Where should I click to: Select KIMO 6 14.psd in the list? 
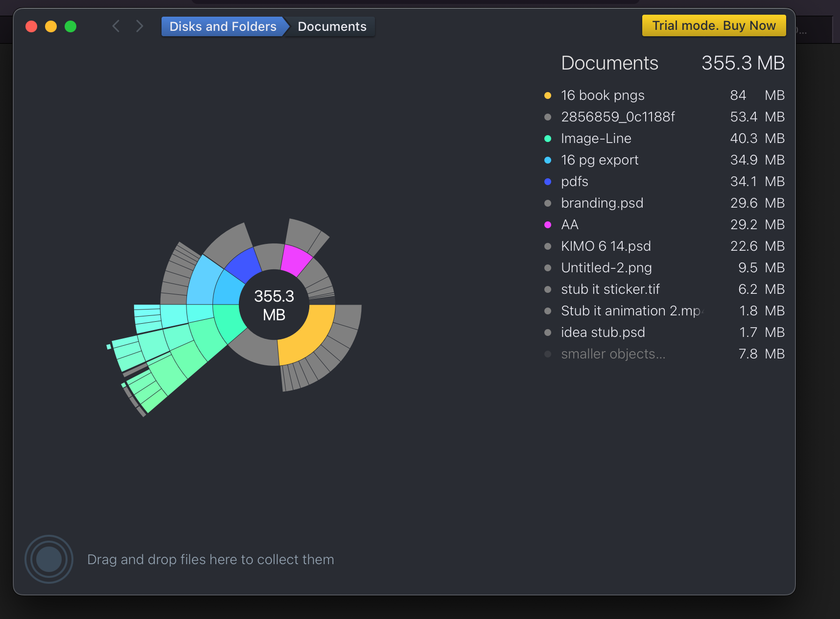pos(664,246)
